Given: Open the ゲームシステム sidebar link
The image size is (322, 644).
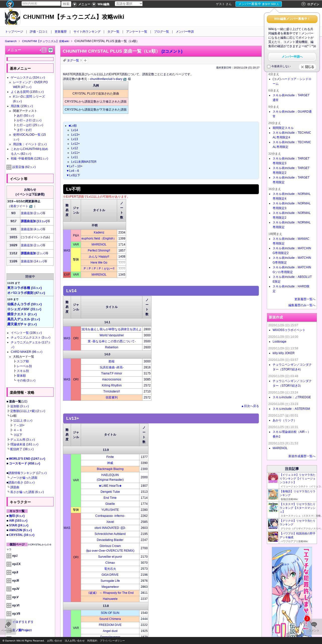Looking at the screenshot, I should [x=28, y=77].
